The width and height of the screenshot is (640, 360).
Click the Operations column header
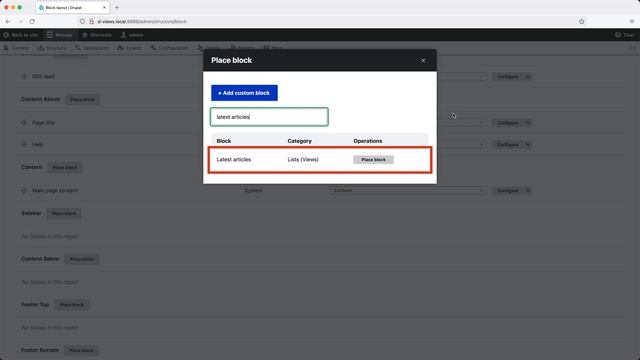click(x=368, y=141)
